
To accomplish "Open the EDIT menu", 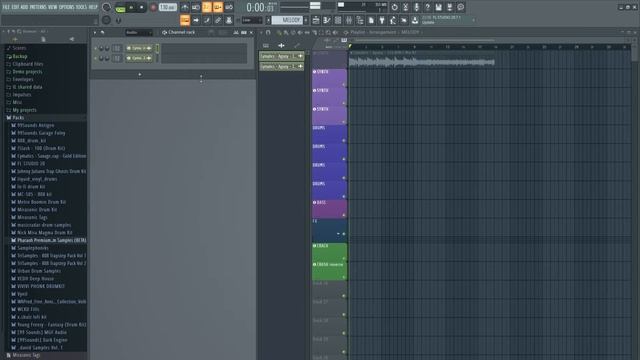I will [x=15, y=7].
